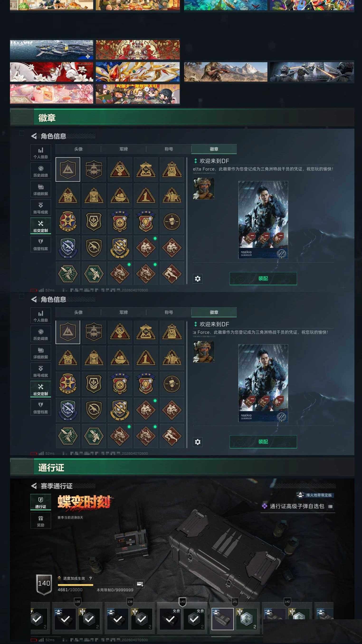Go back using the arrow beside 赛季通行证
Screen dimensions: 362x644
coord(34,486)
